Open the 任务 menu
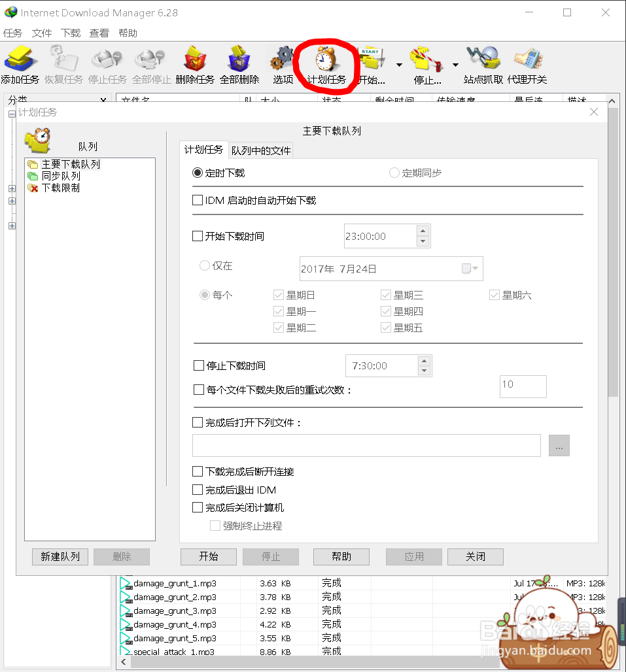626x672 pixels. [x=13, y=33]
